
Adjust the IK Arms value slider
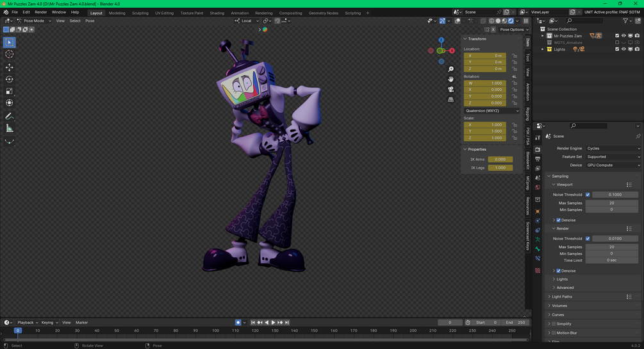click(500, 159)
